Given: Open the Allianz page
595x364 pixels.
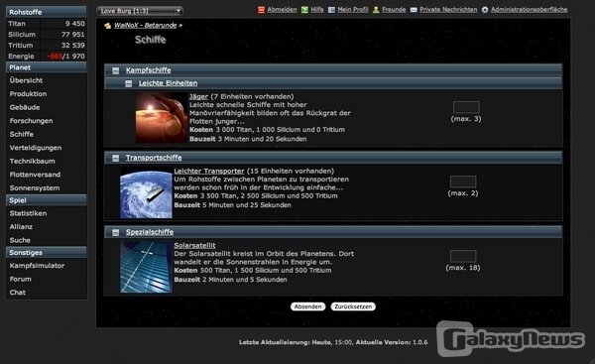Looking at the screenshot, I should pos(21,227).
